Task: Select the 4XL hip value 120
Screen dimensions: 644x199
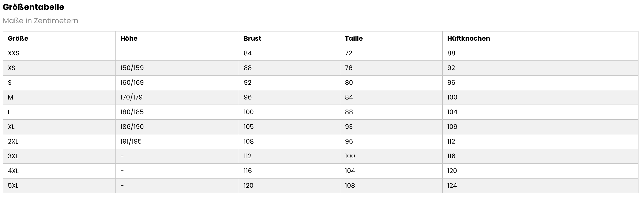Action: point(452,171)
